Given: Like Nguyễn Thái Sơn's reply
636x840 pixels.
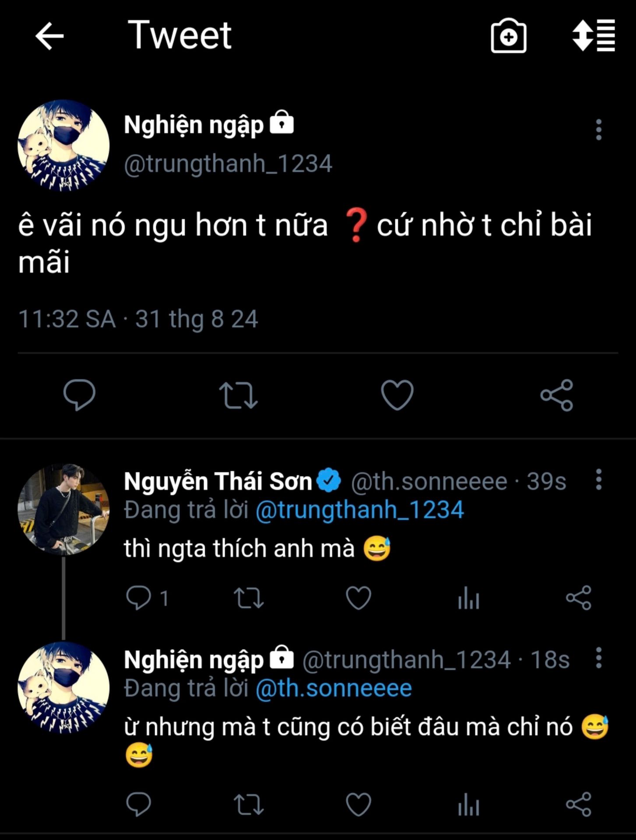Looking at the screenshot, I should pos(358,598).
